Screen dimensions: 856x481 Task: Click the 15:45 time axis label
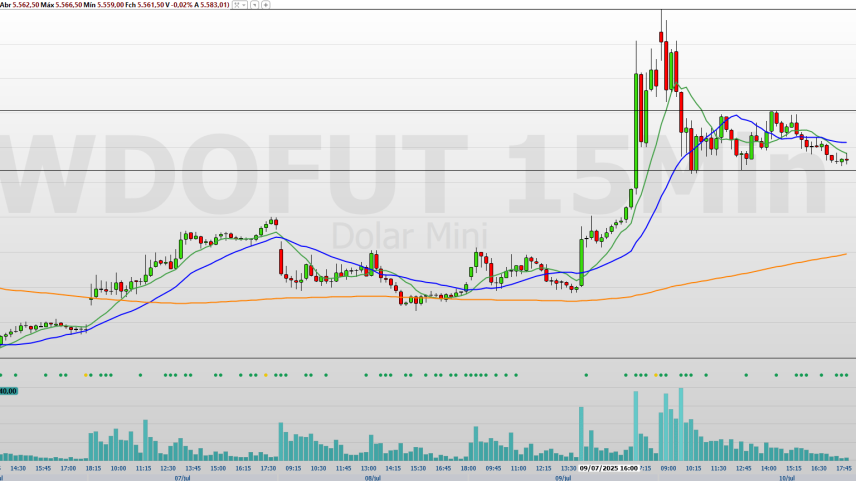[x=43, y=468]
